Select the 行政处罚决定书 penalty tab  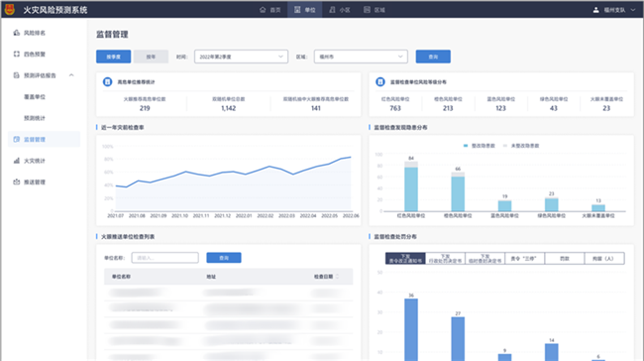[445, 258]
